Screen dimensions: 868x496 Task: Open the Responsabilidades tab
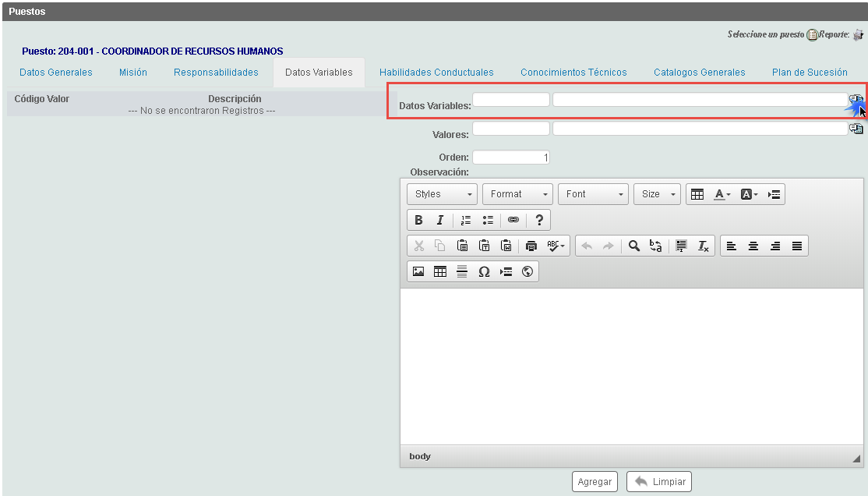[x=216, y=73]
